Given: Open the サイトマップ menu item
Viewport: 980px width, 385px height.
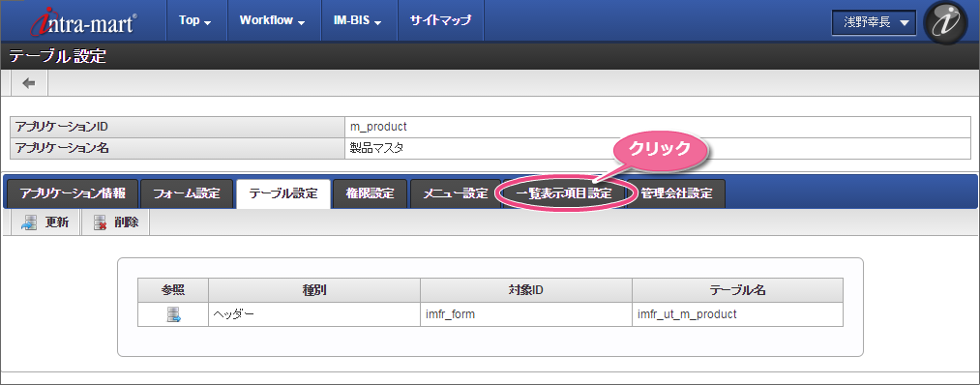Looking at the screenshot, I should click(x=440, y=20).
